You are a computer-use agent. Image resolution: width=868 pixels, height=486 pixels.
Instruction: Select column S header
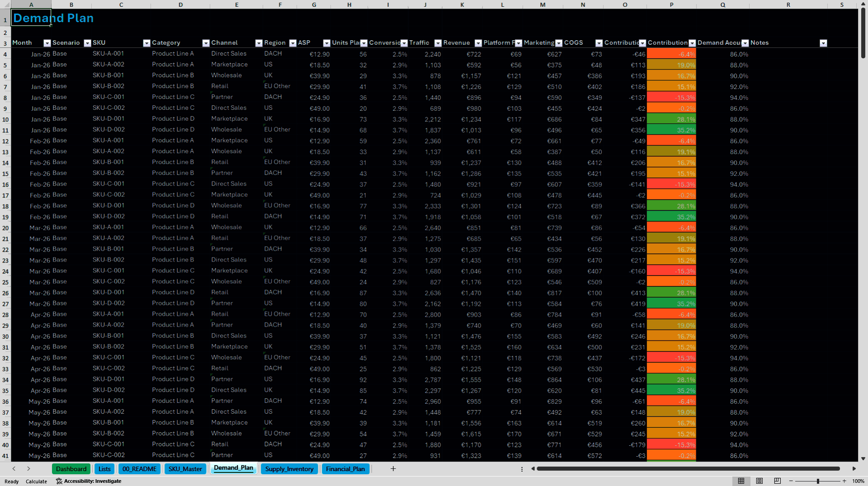pos(842,5)
